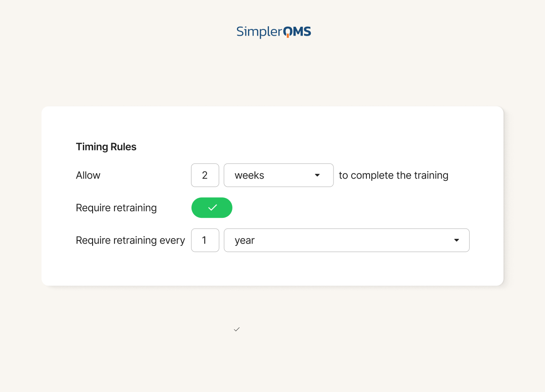Click the white checkmark inside the green switch
This screenshot has width=545, height=392.
coord(212,208)
